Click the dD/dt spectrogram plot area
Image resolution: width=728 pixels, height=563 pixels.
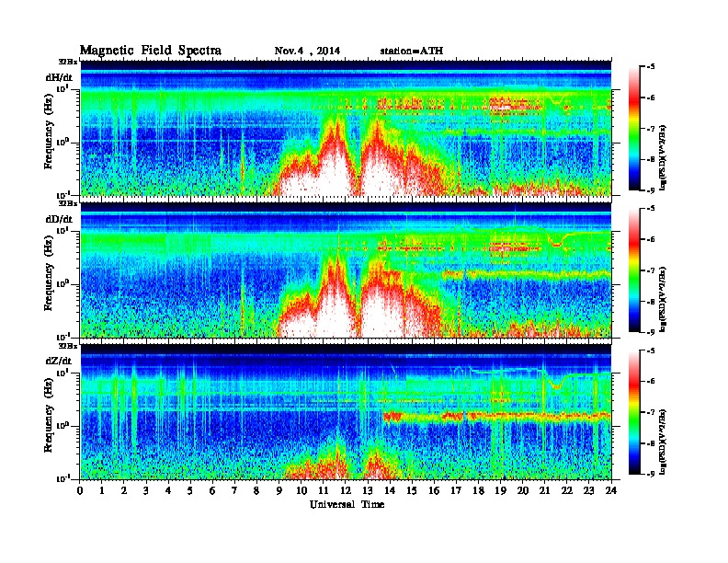346,270
